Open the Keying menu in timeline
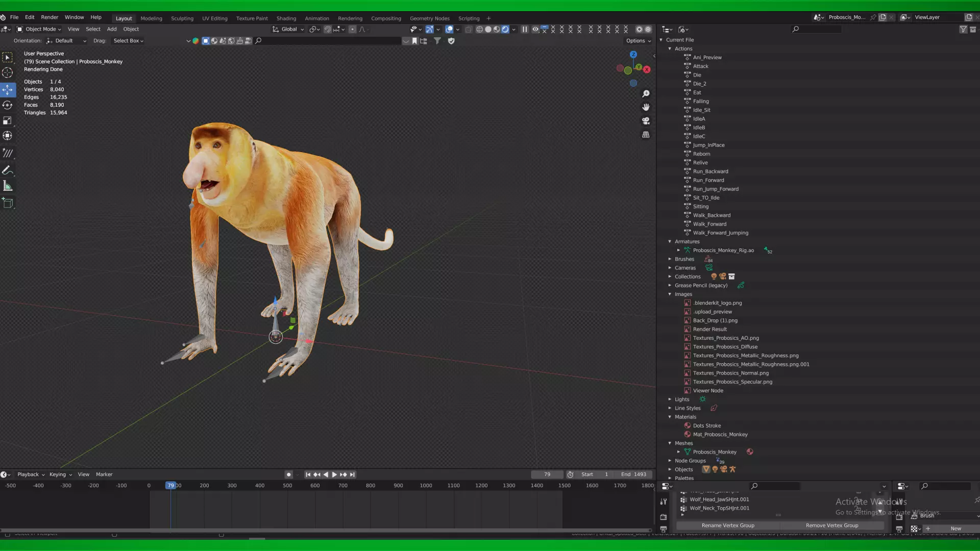The height and width of the screenshot is (551, 980). (60, 474)
